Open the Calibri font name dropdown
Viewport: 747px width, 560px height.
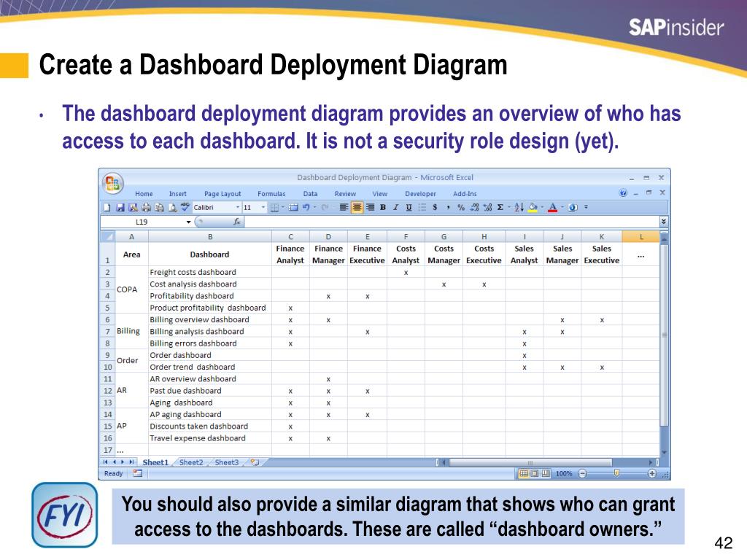tap(238, 207)
